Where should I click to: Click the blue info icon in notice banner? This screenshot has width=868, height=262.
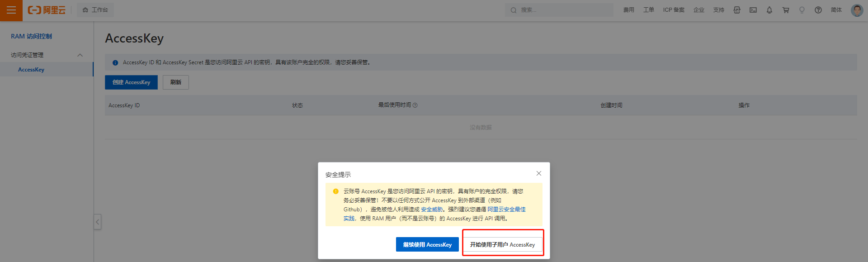115,63
